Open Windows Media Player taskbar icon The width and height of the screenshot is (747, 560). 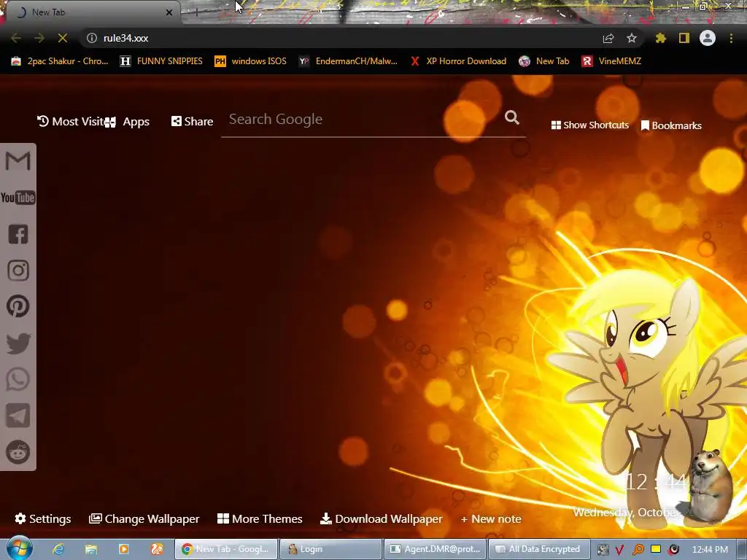click(x=124, y=549)
